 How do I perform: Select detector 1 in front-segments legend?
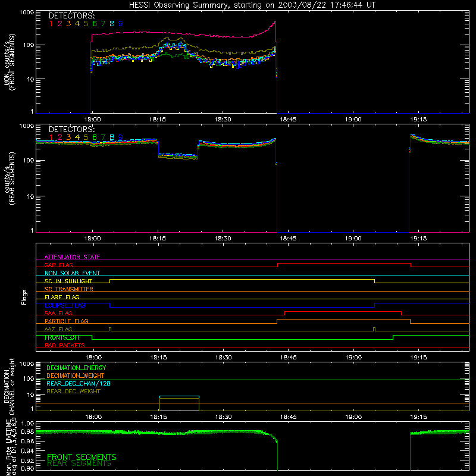coord(51,24)
